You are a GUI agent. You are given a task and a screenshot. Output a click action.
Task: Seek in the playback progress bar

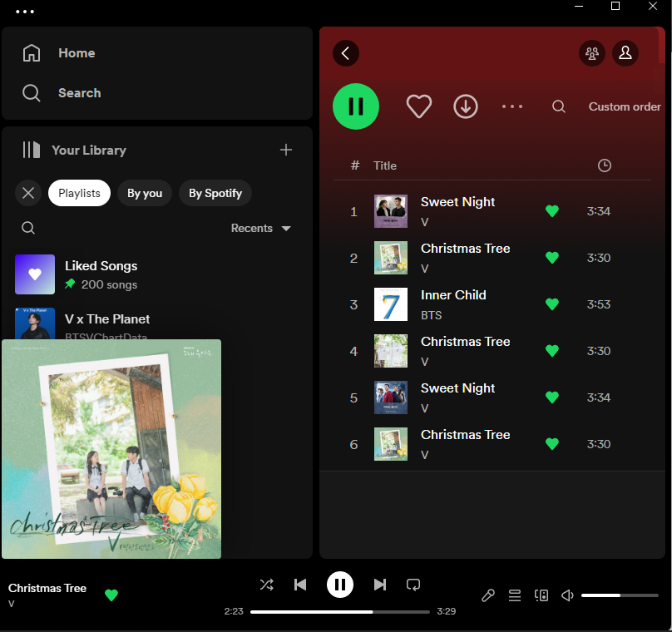[340, 612]
